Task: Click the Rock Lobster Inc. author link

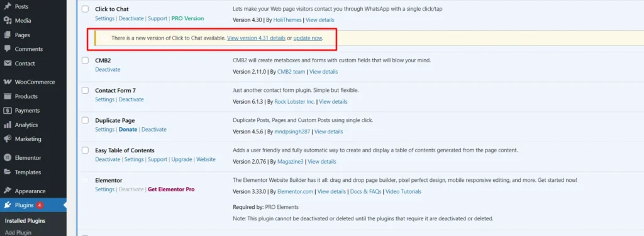Action: (x=295, y=101)
